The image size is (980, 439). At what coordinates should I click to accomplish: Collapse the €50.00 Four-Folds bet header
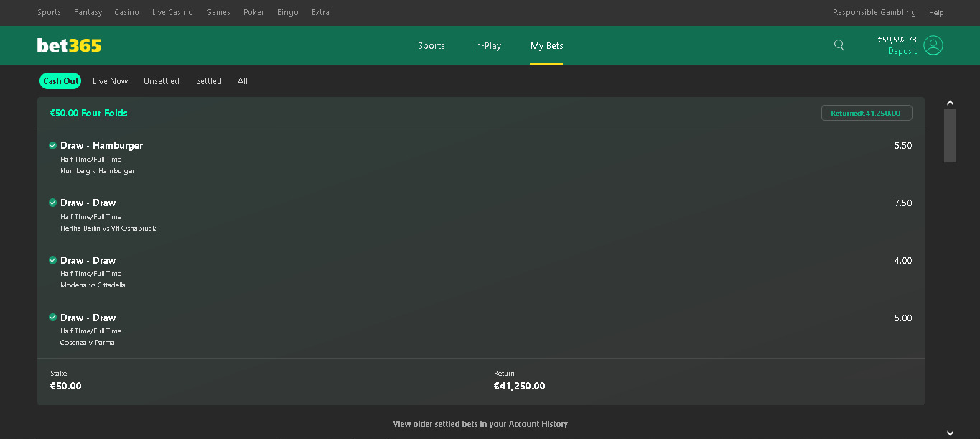coord(481,113)
